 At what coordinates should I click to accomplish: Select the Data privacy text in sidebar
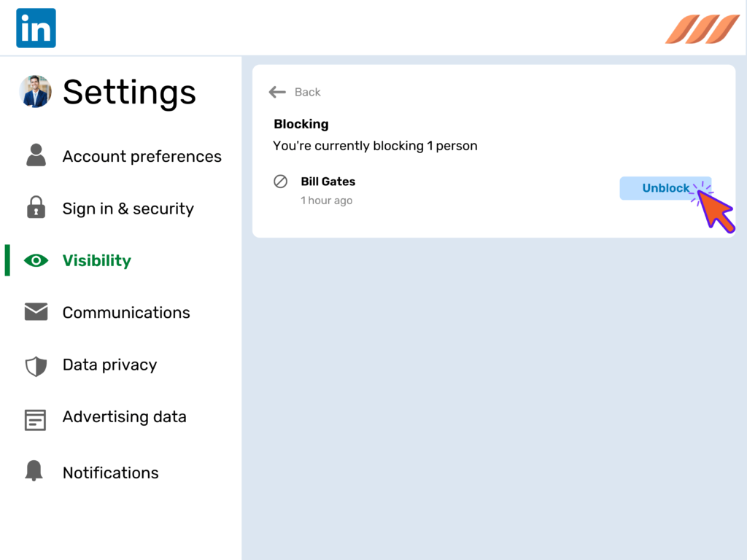pyautogui.click(x=109, y=365)
